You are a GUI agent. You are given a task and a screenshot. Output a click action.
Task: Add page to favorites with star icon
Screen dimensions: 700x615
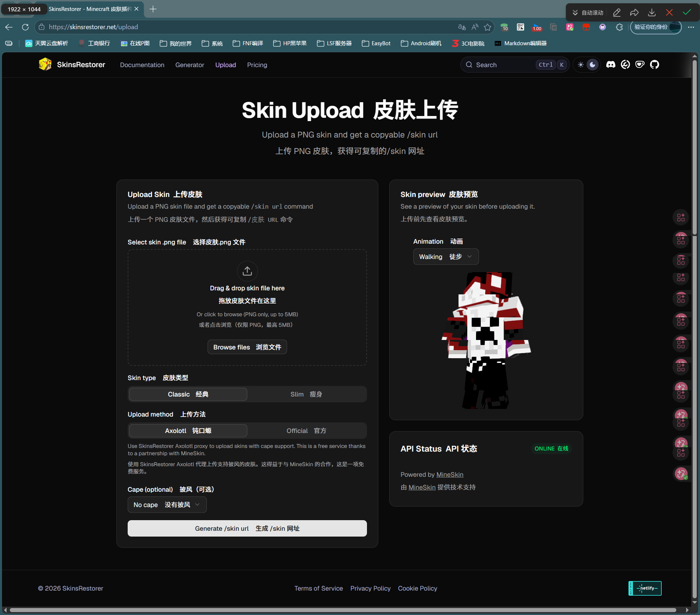pos(488,27)
